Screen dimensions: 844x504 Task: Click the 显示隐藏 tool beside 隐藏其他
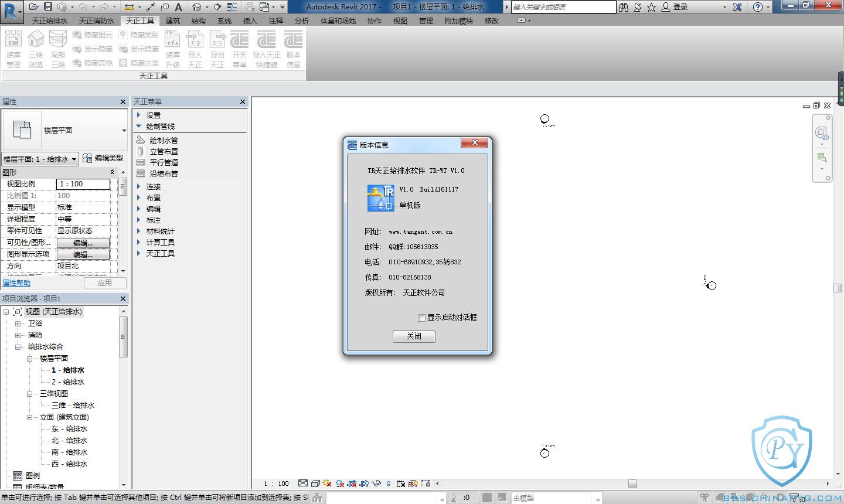(92, 49)
